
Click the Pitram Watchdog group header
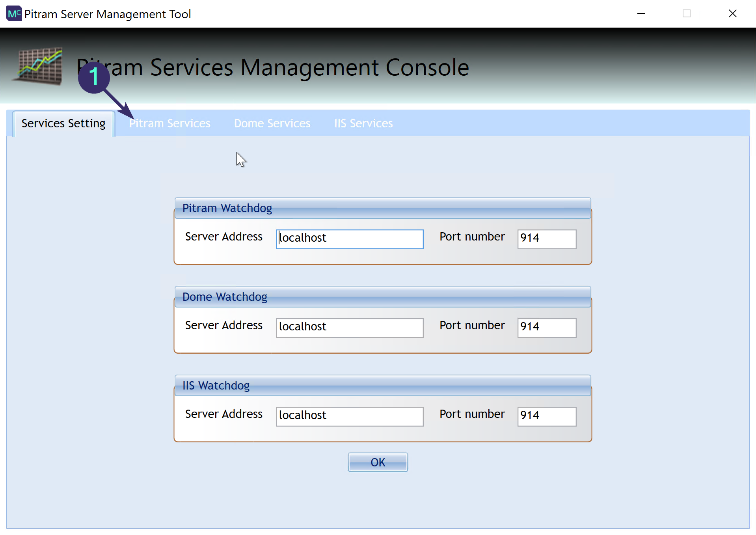click(x=382, y=208)
